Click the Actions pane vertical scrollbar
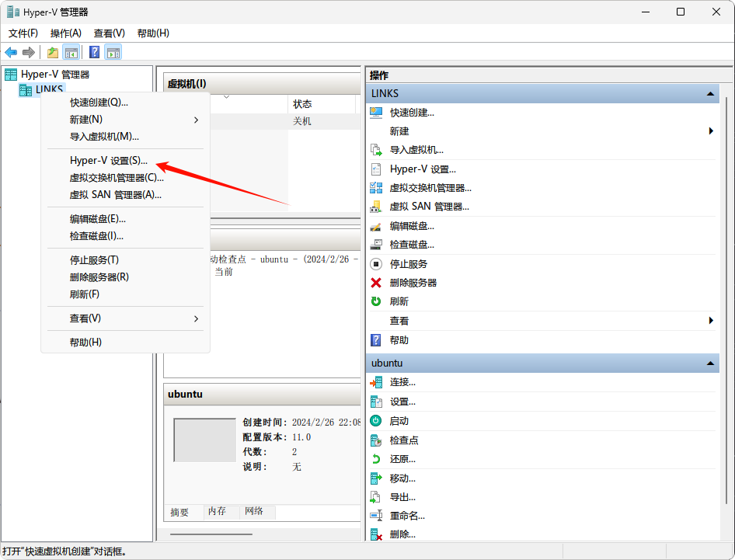735x560 pixels. (x=726, y=300)
